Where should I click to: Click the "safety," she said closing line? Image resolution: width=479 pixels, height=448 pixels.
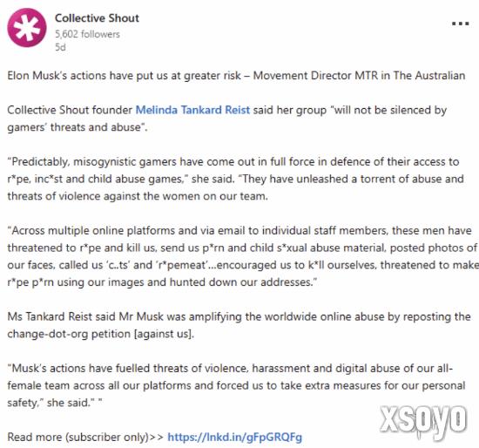[54, 403]
